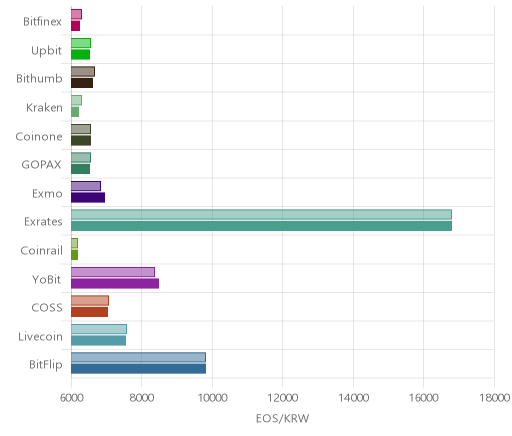Image resolution: width=512 pixels, height=436 pixels.
Task: Select the long dark teal Exrates bar
Action: pyautogui.click(x=261, y=226)
